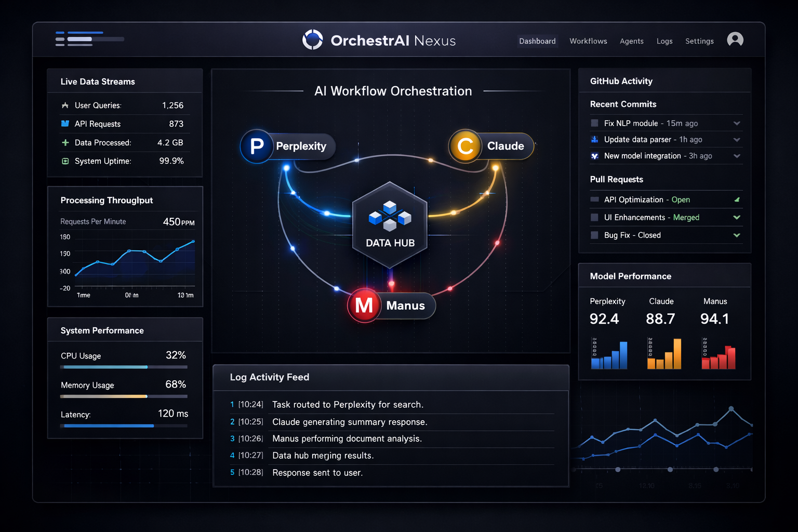798x532 pixels.
Task: Click the 1,256 User Queries value
Action: tap(172, 105)
